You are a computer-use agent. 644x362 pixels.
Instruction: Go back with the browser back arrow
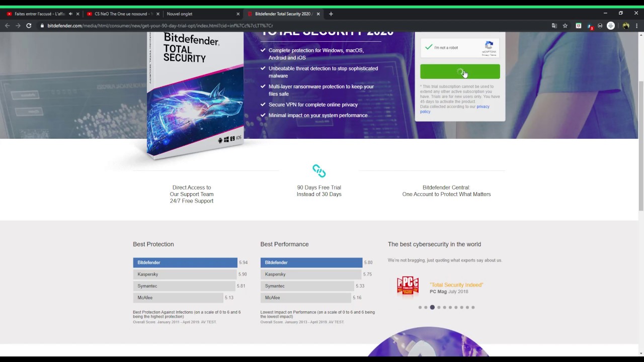[x=7, y=26]
